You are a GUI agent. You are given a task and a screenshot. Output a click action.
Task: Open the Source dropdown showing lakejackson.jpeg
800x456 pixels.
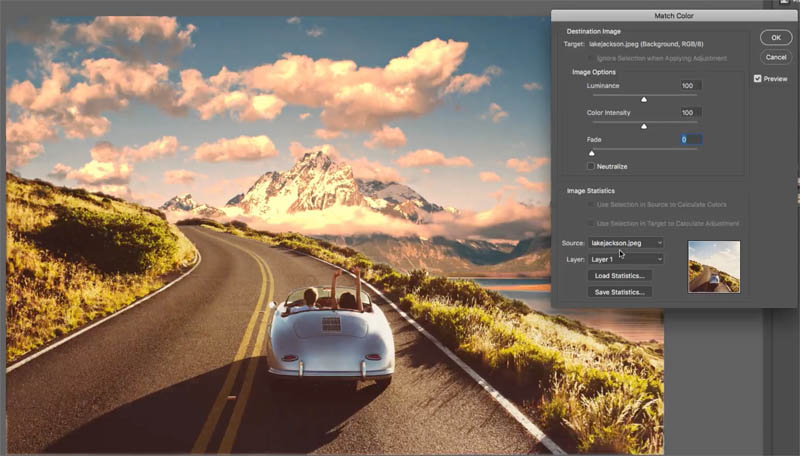[626, 243]
